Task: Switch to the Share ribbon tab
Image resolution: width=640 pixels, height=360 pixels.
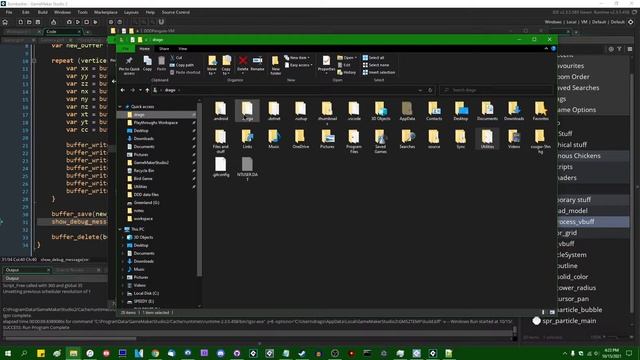Action: point(164,49)
